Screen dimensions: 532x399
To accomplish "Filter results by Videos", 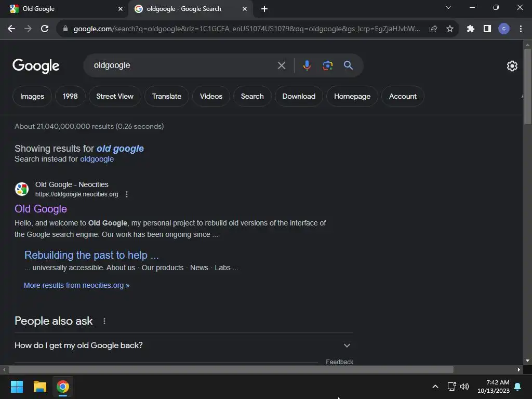I will click(x=211, y=96).
